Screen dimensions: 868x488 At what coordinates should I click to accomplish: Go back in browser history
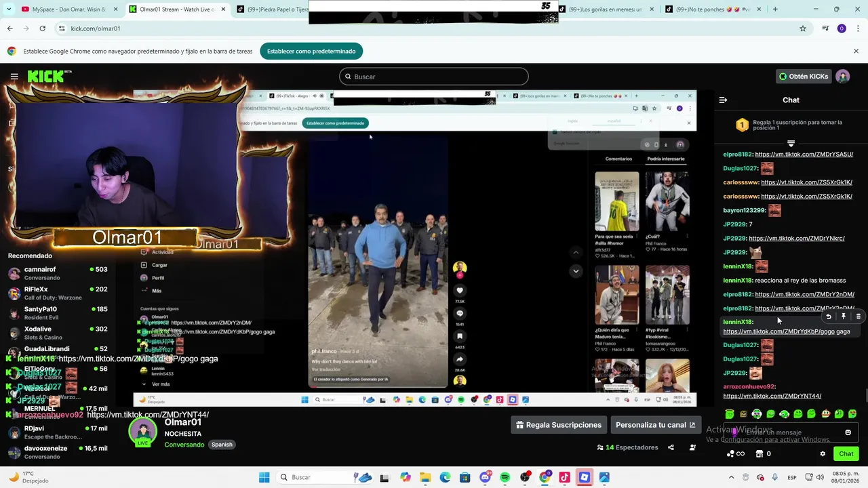pyautogui.click(x=9, y=28)
